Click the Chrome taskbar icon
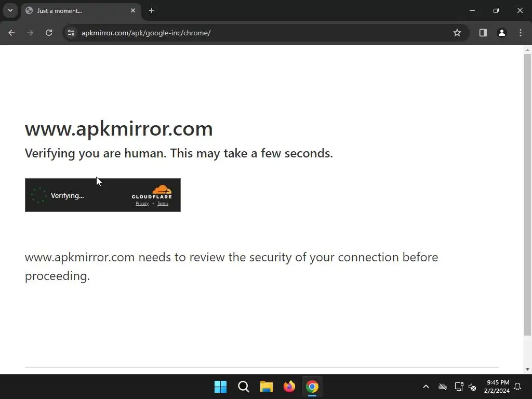This screenshot has height=399, width=532. (x=312, y=387)
